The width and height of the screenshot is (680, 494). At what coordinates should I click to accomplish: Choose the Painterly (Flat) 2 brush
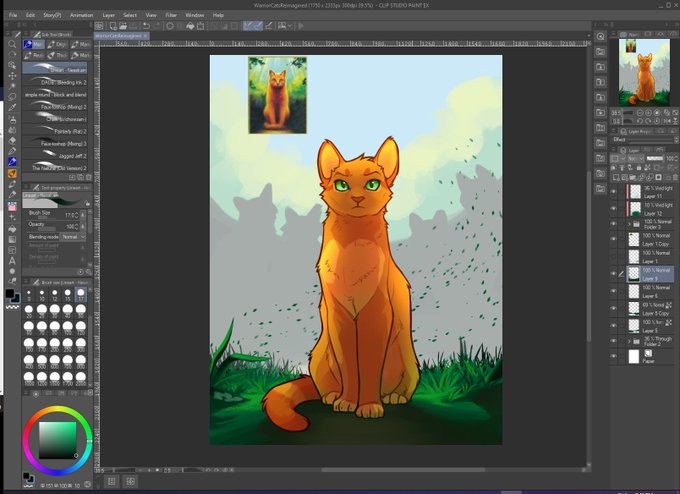pyautogui.click(x=55, y=130)
